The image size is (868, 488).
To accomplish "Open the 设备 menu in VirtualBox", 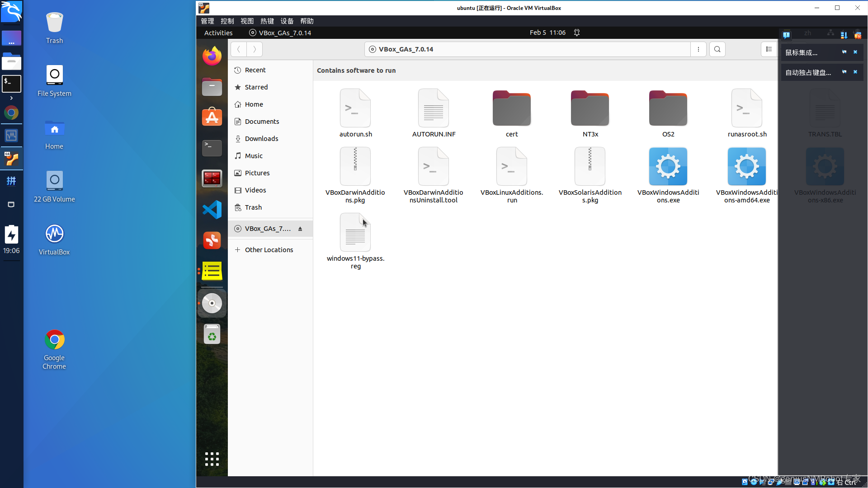I will point(287,21).
